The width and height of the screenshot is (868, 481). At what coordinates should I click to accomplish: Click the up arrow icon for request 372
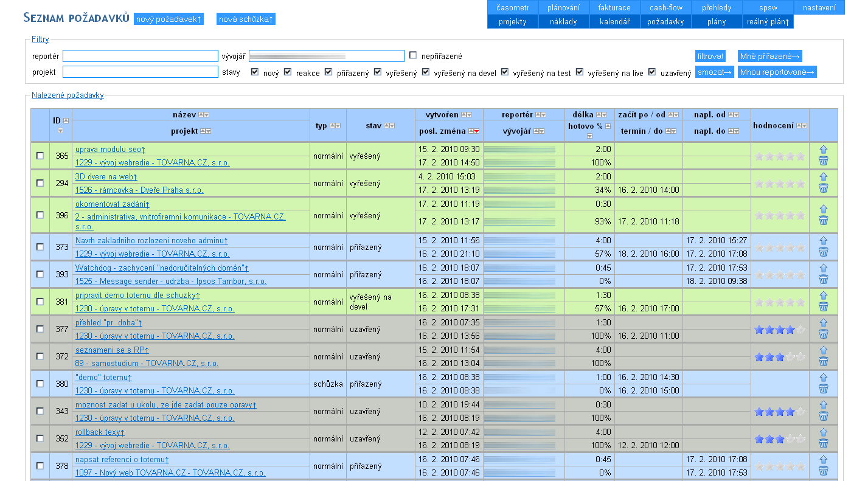[x=824, y=350]
